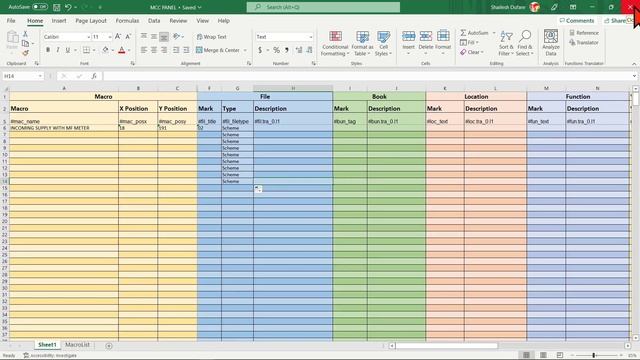Image resolution: width=640 pixels, height=360 pixels.
Task: Open the Help ribbon tab
Action: coord(223,20)
